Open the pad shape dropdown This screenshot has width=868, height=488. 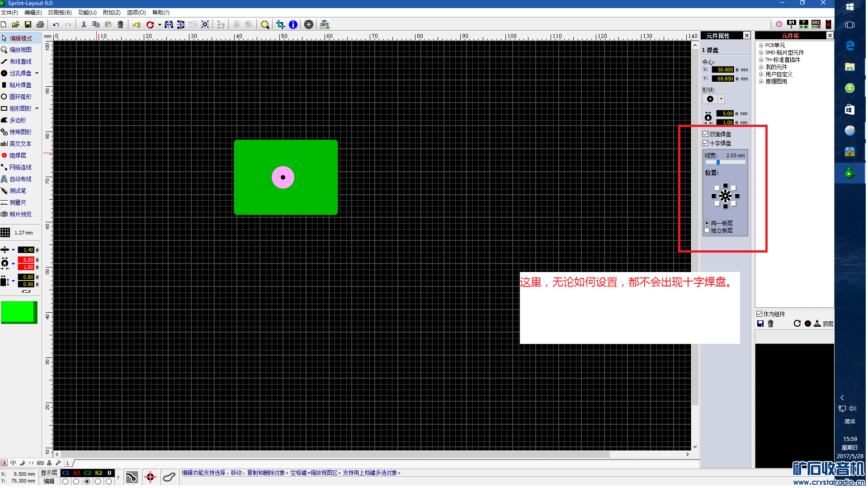tap(721, 99)
